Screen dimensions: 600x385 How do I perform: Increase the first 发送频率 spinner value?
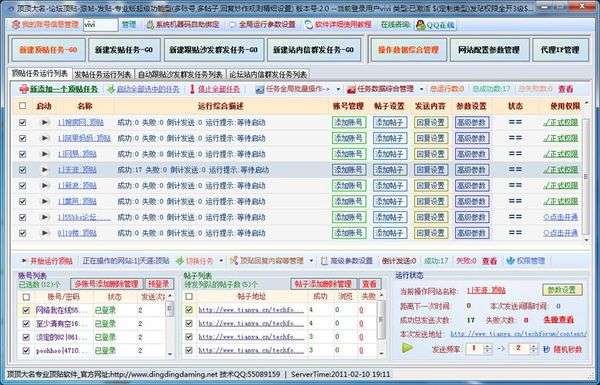[x=488, y=346]
